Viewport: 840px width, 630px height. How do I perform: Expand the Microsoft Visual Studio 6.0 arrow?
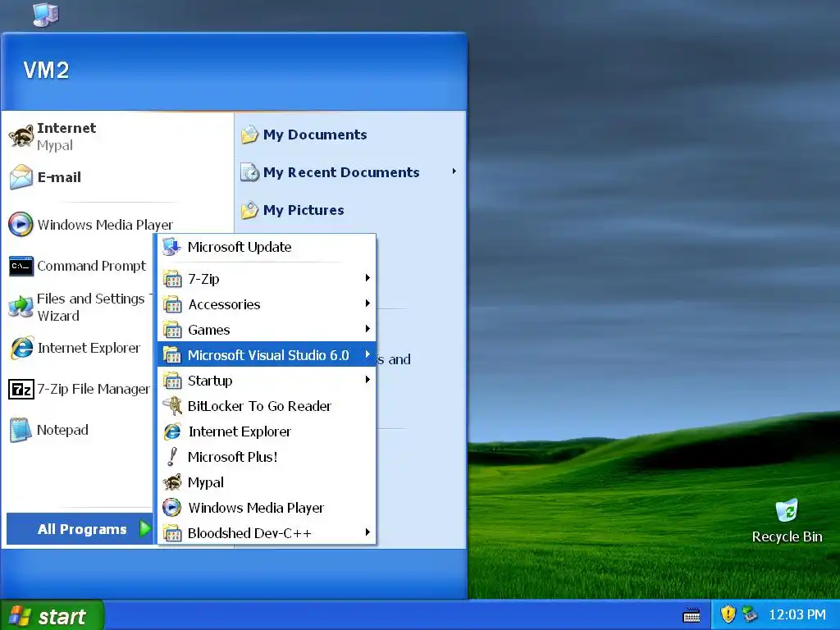367,354
